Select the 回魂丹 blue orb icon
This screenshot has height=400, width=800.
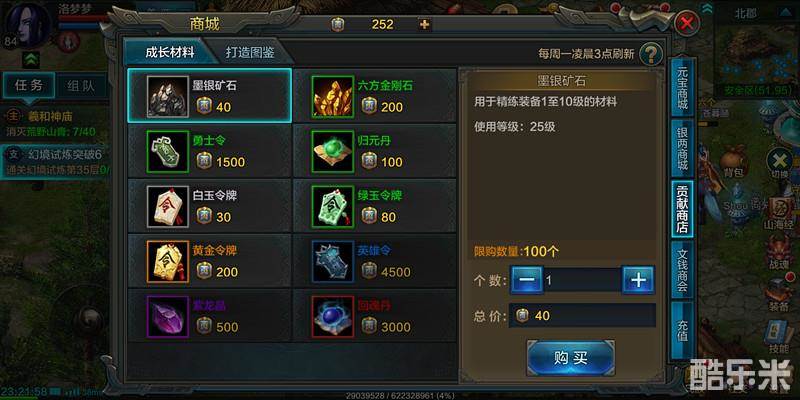click(x=333, y=317)
